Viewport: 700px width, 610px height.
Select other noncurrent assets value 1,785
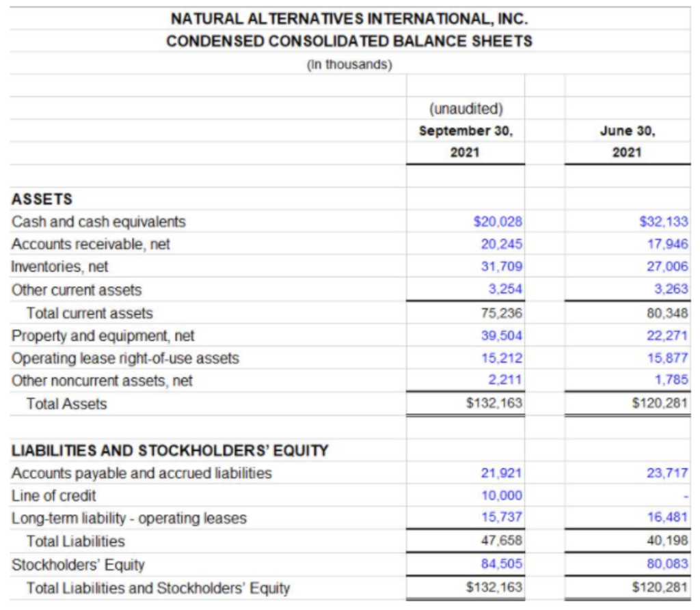671,380
